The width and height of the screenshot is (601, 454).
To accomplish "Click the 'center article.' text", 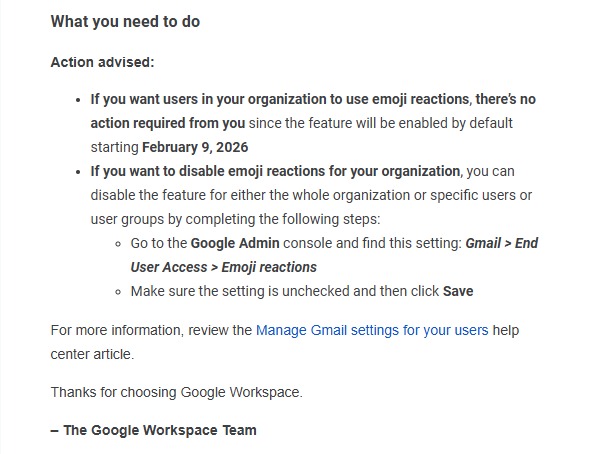I will point(91,354).
